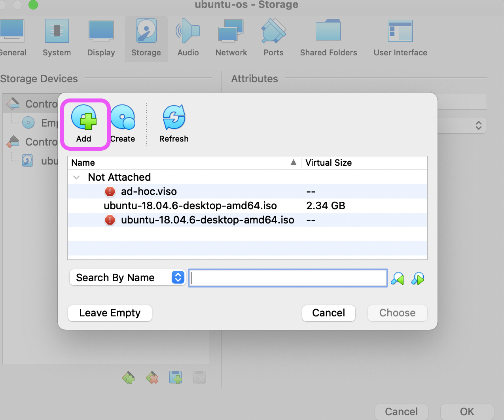This screenshot has height=420, width=504.
Task: Click Add attachment icon below storage tree
Action: pos(176,378)
